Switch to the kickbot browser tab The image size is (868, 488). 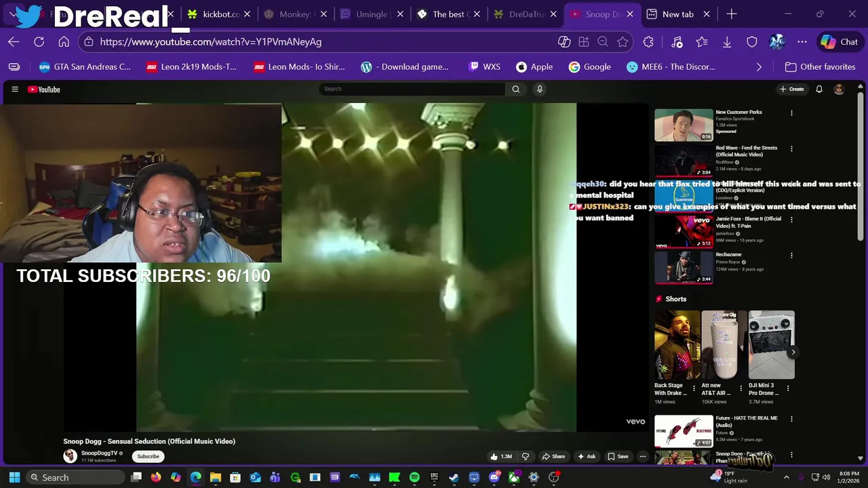(x=220, y=14)
